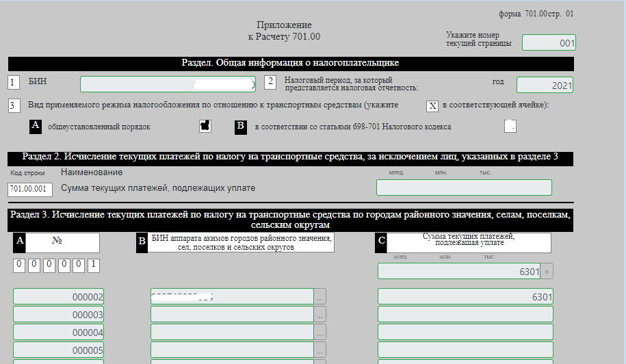
Task: Click the taxpayer БИН field
Action: (168, 84)
